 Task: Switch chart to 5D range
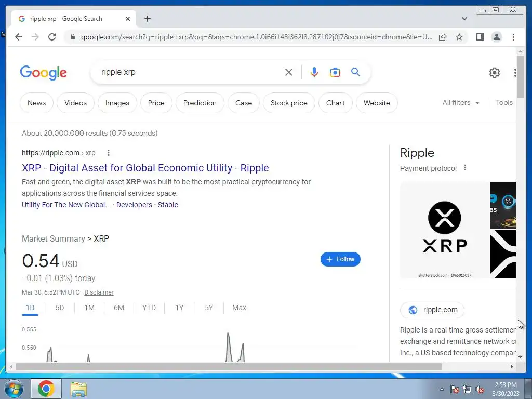tap(60, 308)
